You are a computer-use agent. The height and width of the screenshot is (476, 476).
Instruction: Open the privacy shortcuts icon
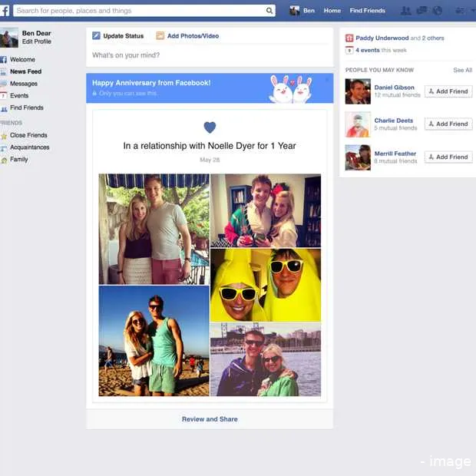point(459,11)
